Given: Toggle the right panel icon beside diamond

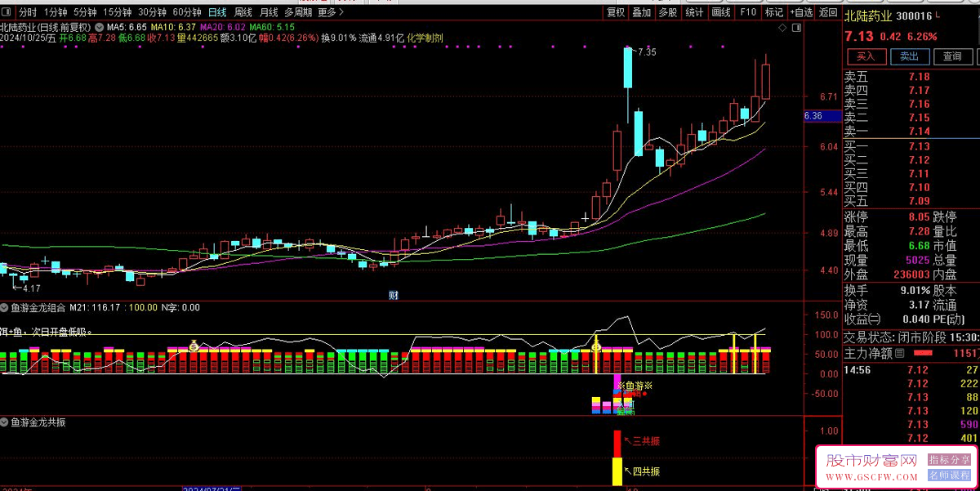Looking at the screenshot, I should pos(796,28).
